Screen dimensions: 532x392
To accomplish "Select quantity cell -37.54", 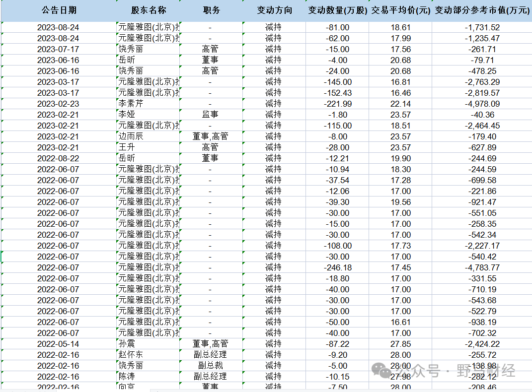I will [338, 180].
